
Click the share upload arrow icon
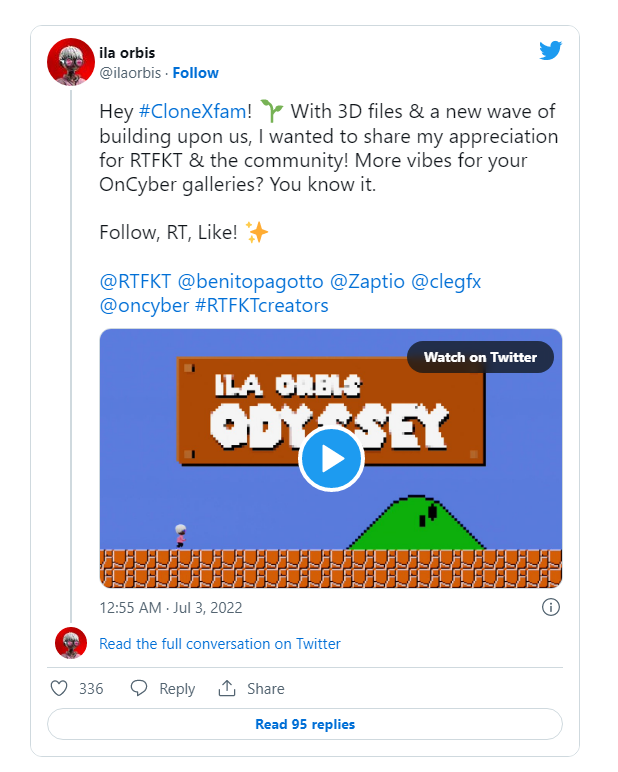[x=227, y=688]
